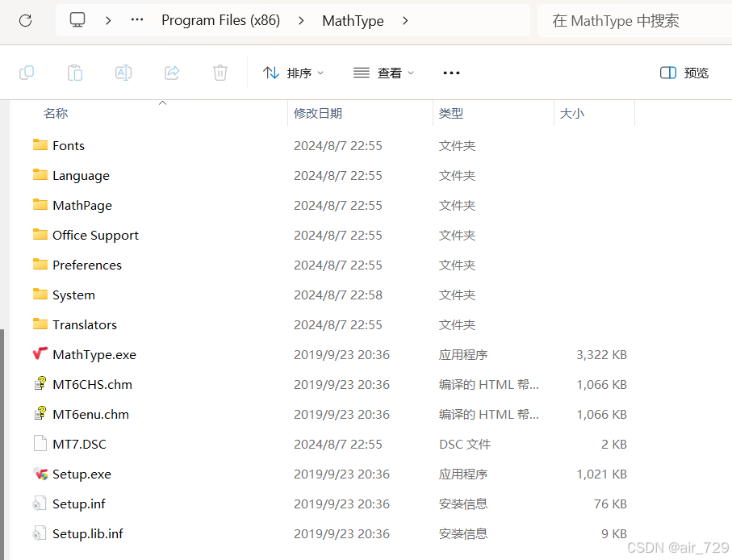Viewport: 732px width, 560px height.
Task: Navigate to Program Files (x86) in breadcrumb
Action: pos(221,20)
